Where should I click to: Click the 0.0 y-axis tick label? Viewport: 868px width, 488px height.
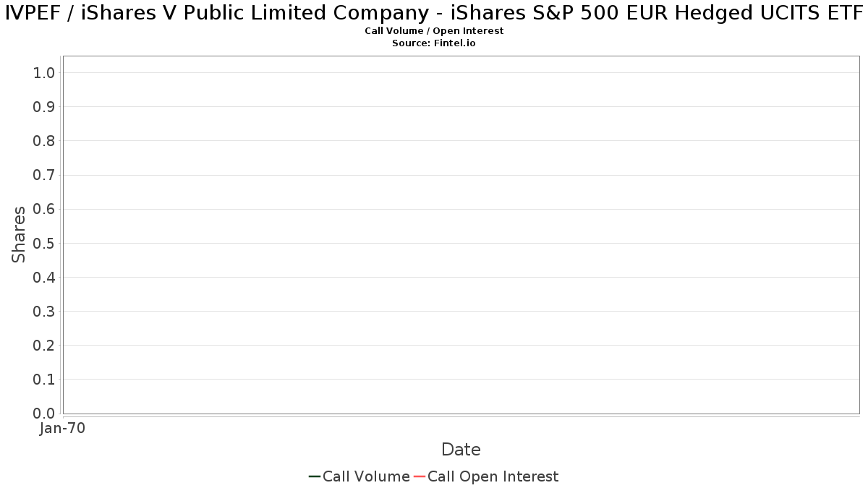pos(44,414)
